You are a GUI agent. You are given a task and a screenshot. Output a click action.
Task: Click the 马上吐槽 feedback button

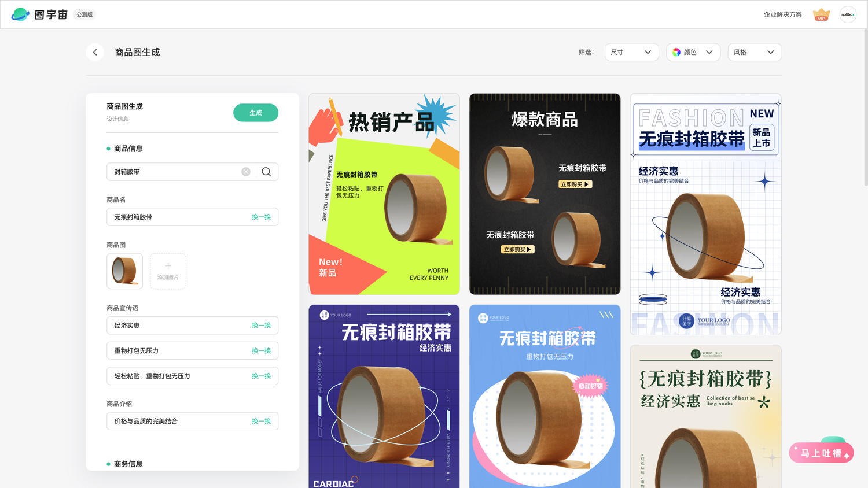821,453
